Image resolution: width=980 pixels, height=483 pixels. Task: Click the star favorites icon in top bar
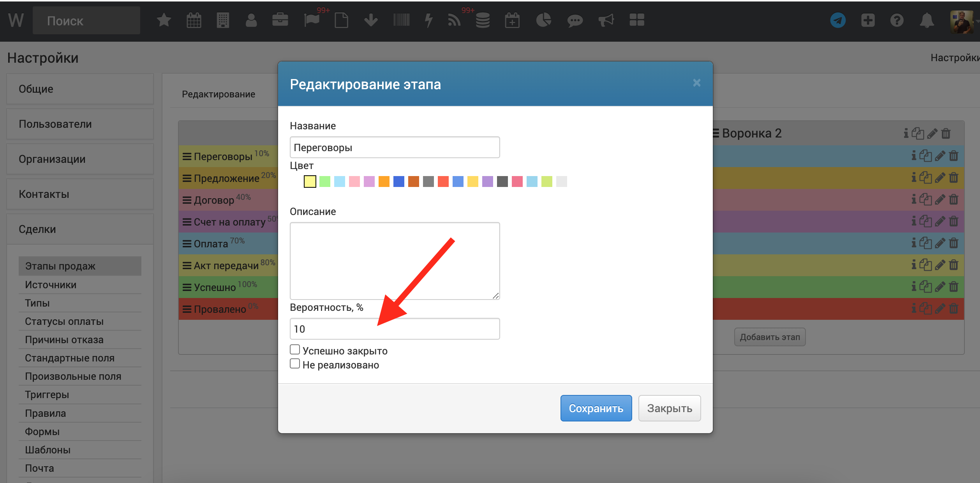coord(164,20)
